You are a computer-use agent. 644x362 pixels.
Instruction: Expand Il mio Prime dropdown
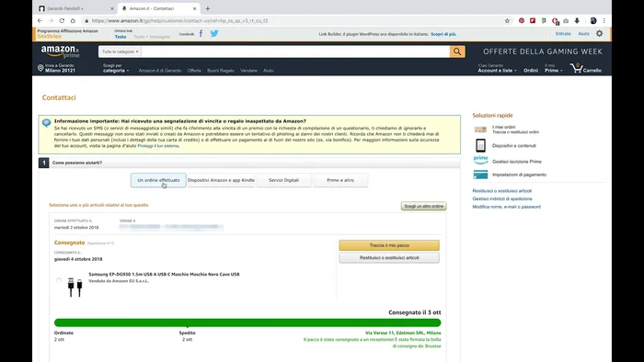[x=553, y=68]
